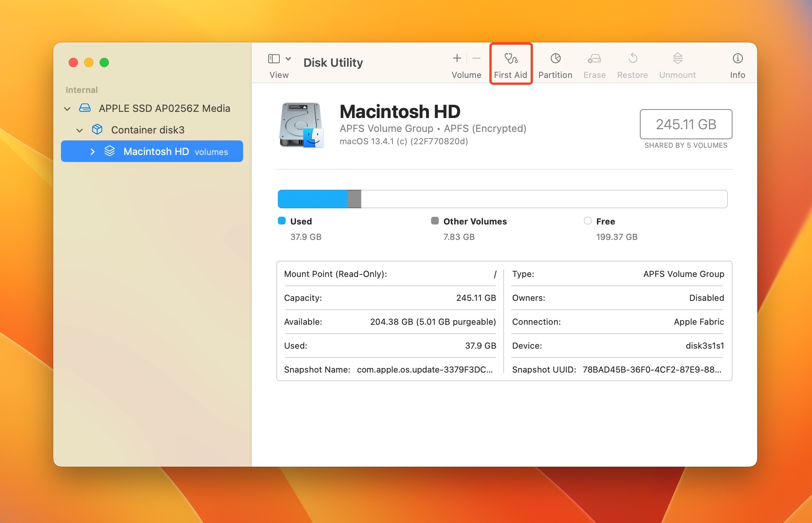Click the Macintosh HD heading
The image size is (812, 523).
coord(400,111)
